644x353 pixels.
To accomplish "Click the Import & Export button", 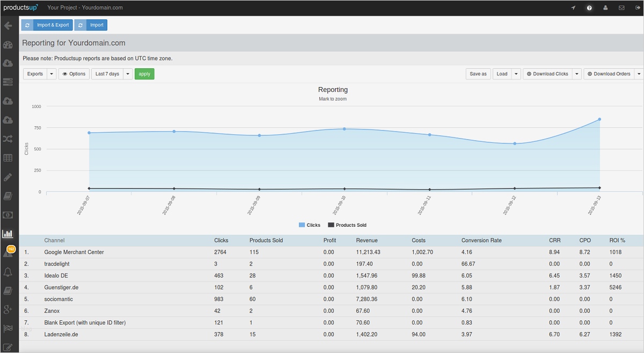I will (46, 25).
